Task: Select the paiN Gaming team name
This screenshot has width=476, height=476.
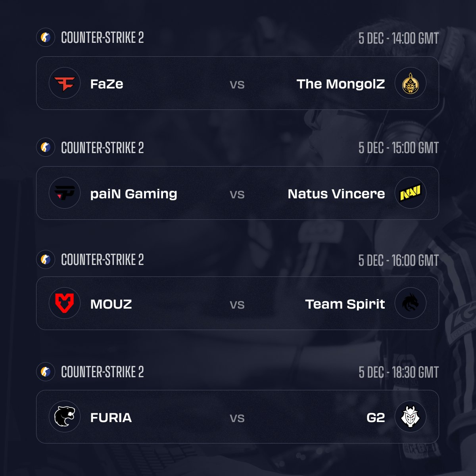Action: (x=134, y=194)
